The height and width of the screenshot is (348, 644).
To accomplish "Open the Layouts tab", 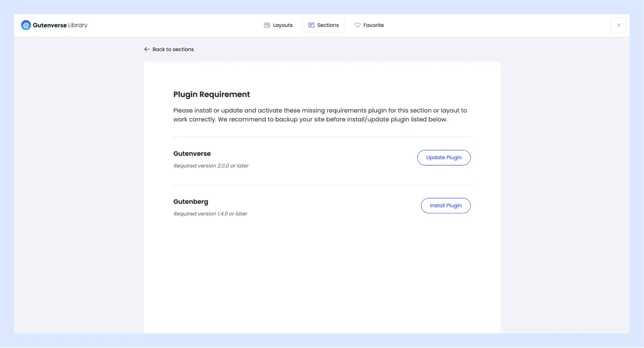I will (278, 25).
